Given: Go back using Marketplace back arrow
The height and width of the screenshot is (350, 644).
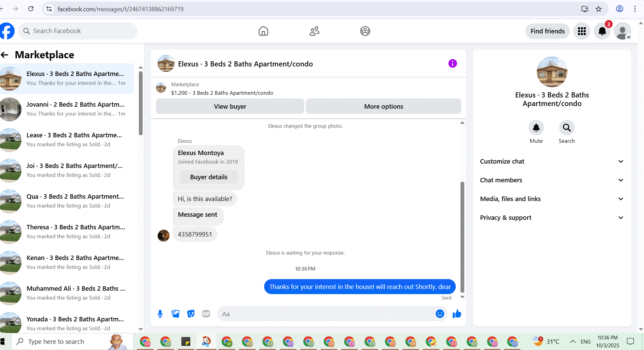Looking at the screenshot, I should tap(5, 55).
